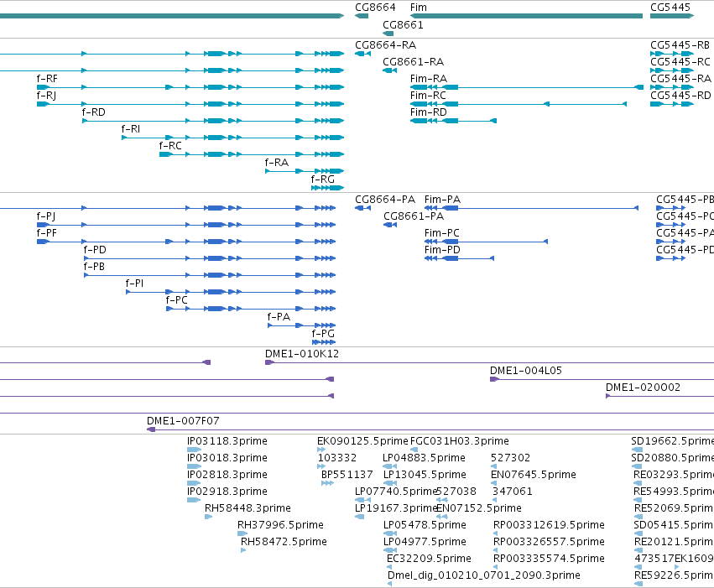
Task: Click the f-PC protein label
Action: pos(177,301)
